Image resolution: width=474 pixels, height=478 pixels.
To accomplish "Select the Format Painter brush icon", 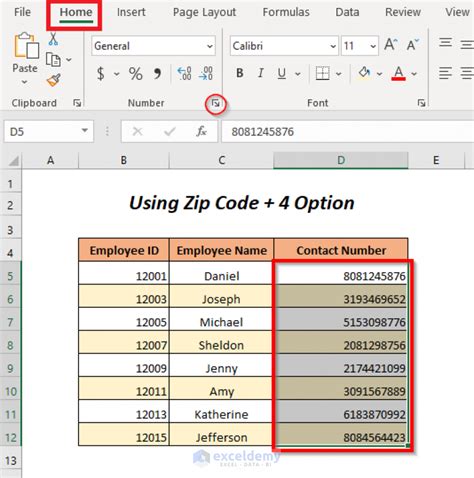I will [53, 80].
